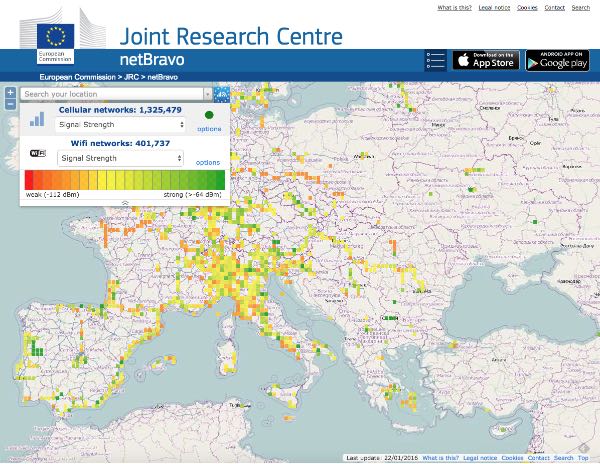The image size is (600, 464).
Task: Zoom in on the map
Action: tap(9, 92)
